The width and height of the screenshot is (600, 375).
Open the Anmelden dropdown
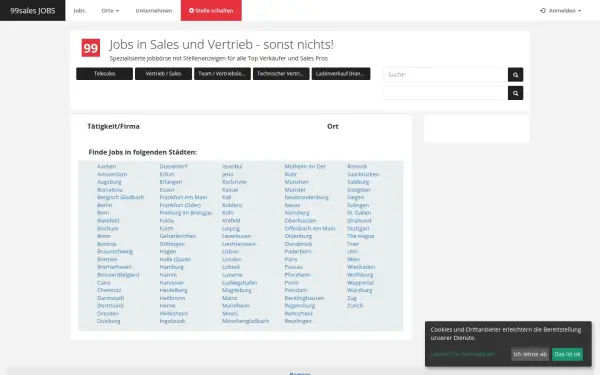pyautogui.click(x=561, y=11)
